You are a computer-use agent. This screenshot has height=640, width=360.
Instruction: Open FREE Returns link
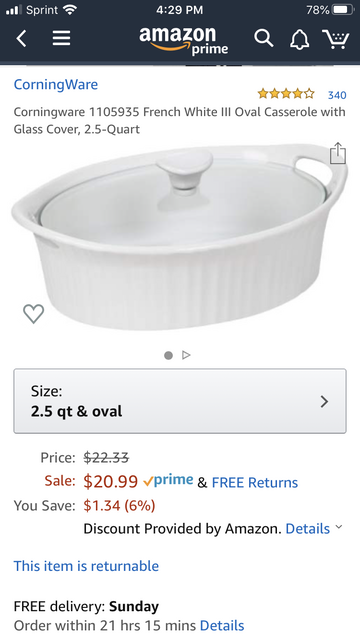point(255,482)
